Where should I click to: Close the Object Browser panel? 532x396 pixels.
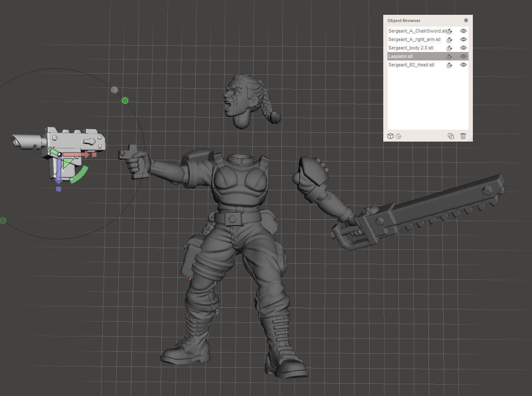click(x=466, y=20)
